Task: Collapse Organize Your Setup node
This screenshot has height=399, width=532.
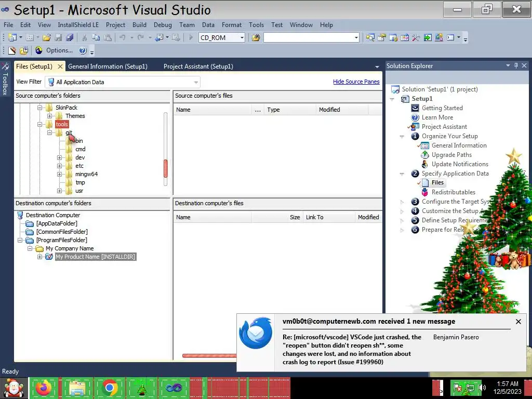Action: coord(402,137)
